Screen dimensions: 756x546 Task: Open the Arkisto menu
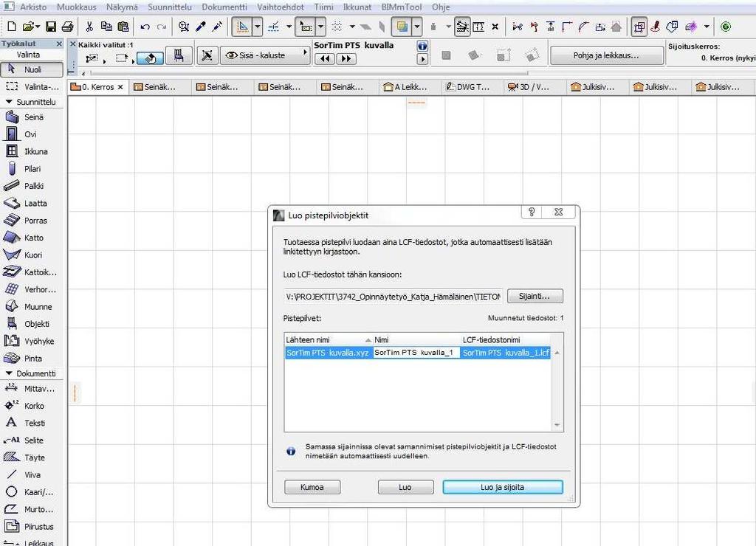[33, 7]
